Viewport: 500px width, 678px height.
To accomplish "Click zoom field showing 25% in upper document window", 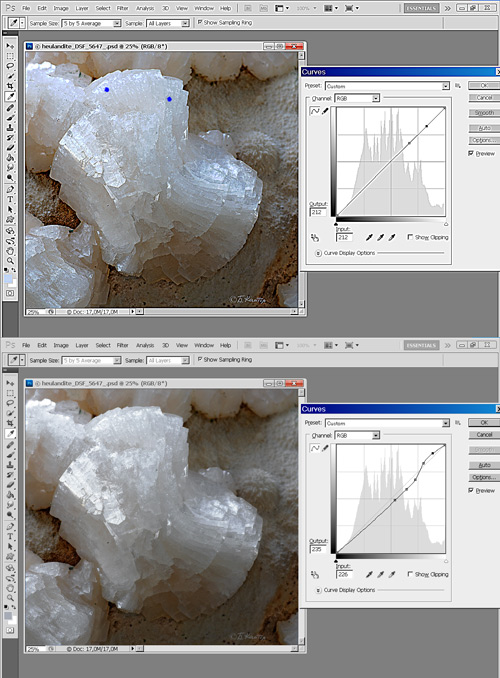I will [34, 312].
